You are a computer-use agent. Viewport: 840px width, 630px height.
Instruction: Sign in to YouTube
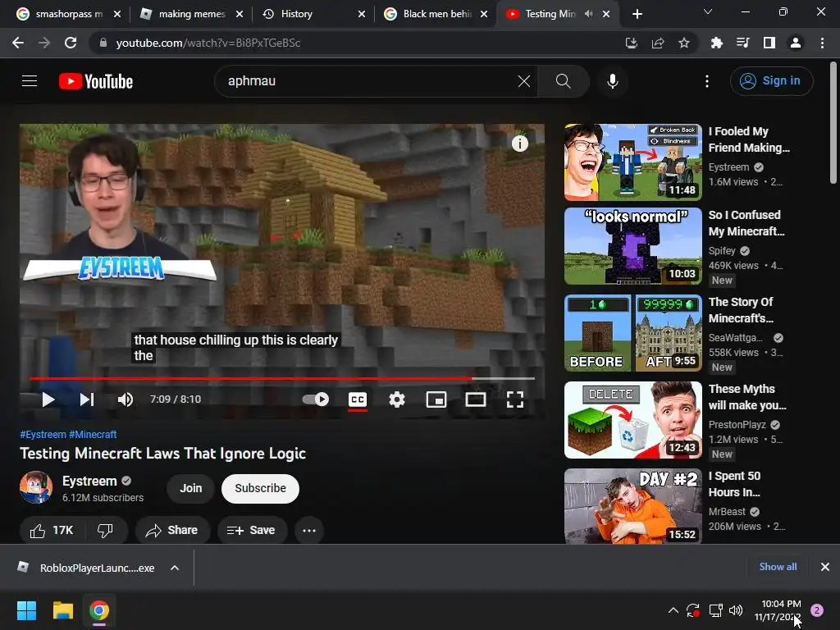point(771,81)
